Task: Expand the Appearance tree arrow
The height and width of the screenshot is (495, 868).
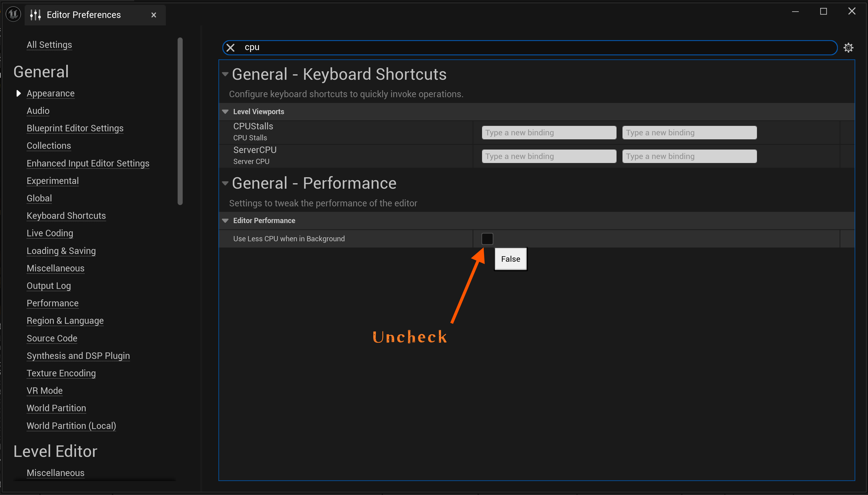Action: 18,93
